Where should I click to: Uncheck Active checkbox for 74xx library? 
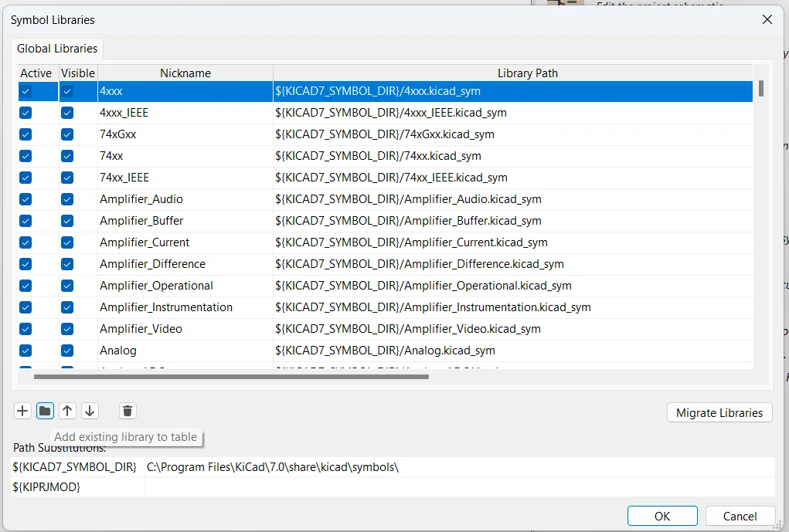[x=26, y=156]
